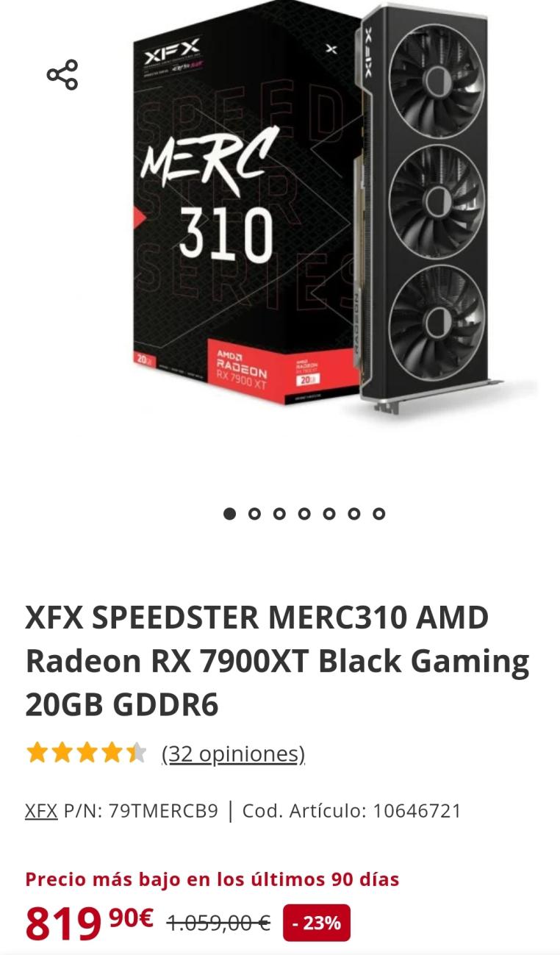560x955 pixels.
Task: Select the part number 79TMERCB9
Action: pos(163,811)
